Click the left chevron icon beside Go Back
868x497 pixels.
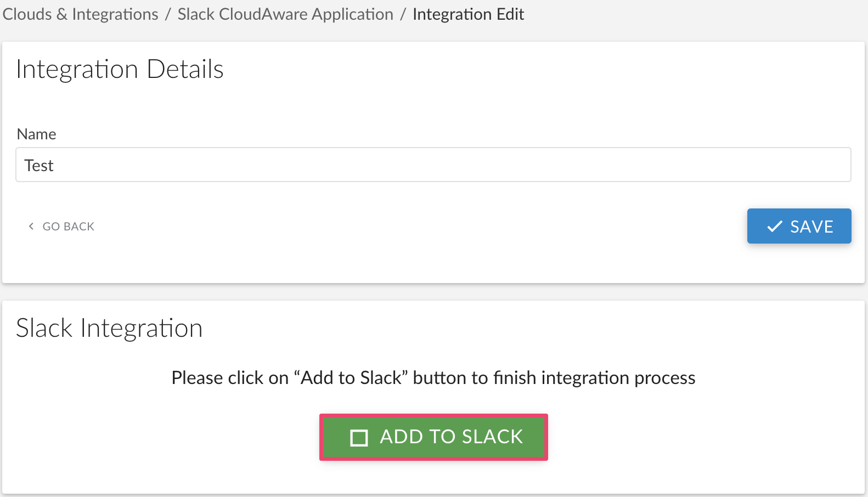(31, 226)
